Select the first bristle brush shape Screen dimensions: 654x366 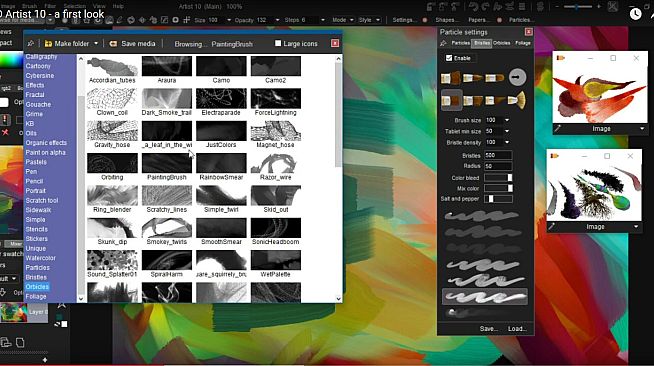pos(451,78)
